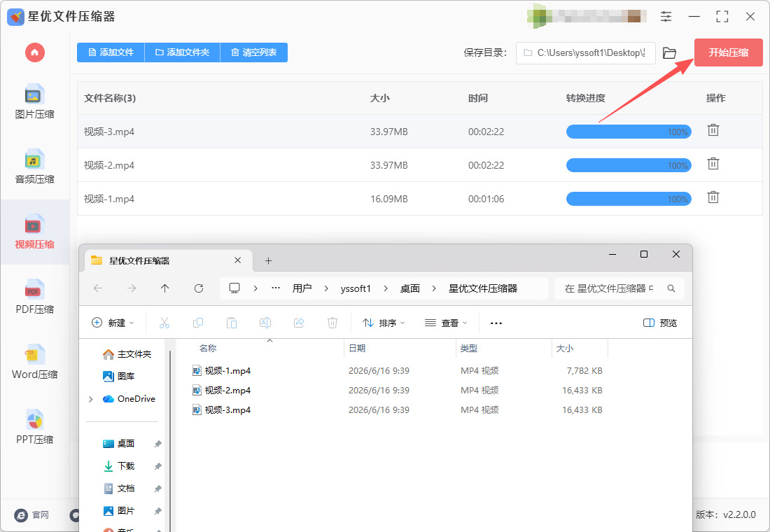The width and height of the screenshot is (770, 532).
Task: Select Word压缩 in sidebar
Action: click(34, 362)
